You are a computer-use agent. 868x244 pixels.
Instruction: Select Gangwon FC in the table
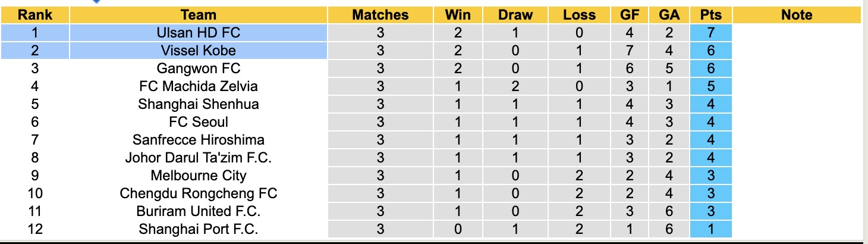tap(199, 68)
